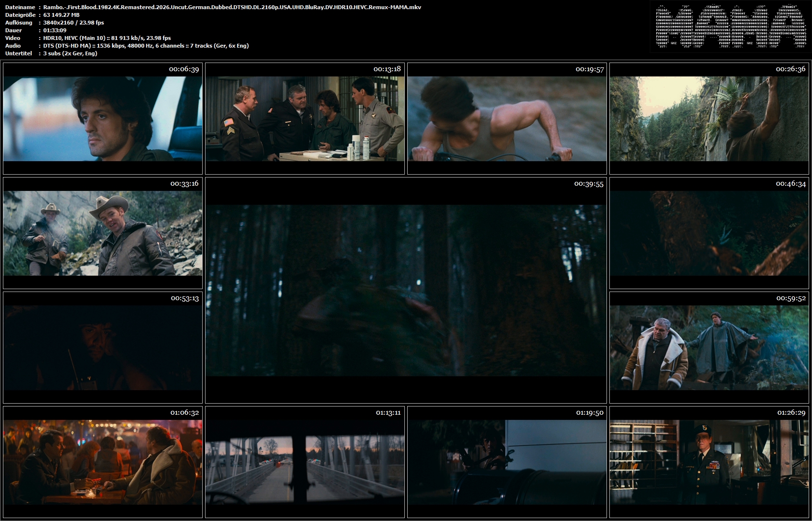This screenshot has height=521, width=812.
Task: Click the large forest frame at 00:39:55
Action: pos(406,291)
